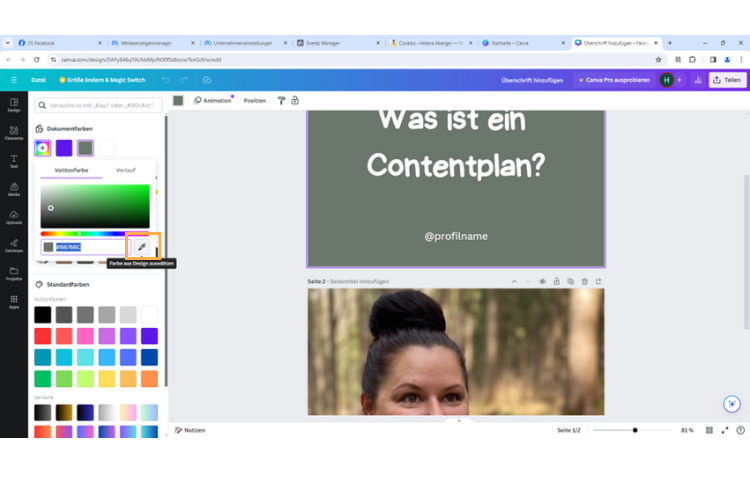The image size is (750, 500).
Task: Open the Zeichnen sidebar tool
Action: [14, 245]
